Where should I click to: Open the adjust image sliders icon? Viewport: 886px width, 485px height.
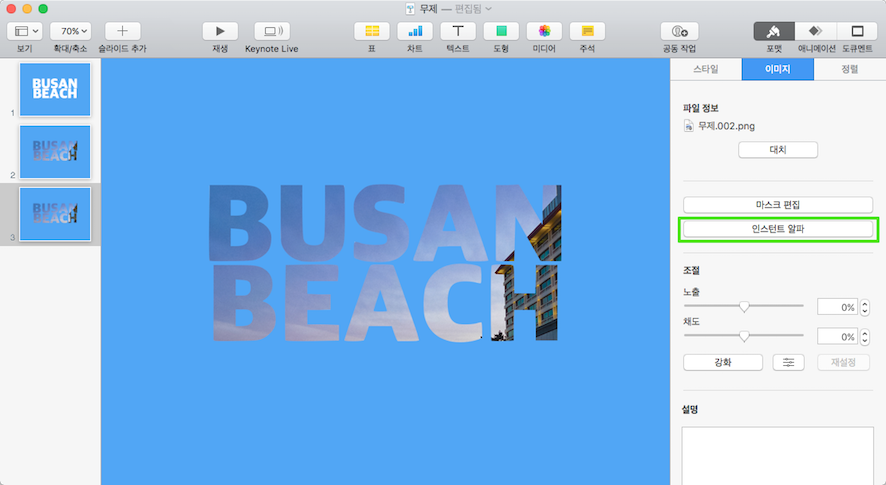coord(788,362)
